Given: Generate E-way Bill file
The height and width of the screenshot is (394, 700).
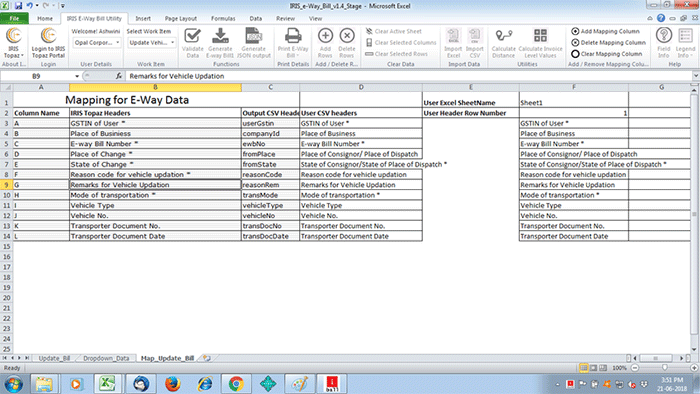Looking at the screenshot, I should tap(220, 43).
